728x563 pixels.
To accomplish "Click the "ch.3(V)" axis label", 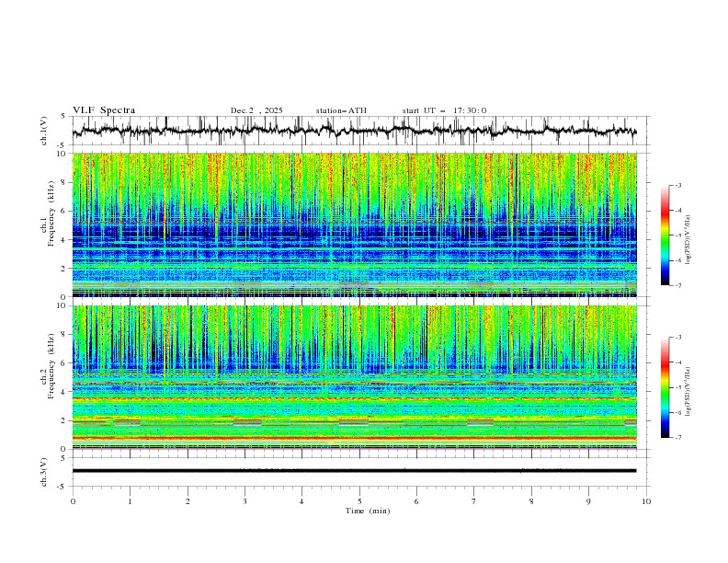I will point(44,472).
